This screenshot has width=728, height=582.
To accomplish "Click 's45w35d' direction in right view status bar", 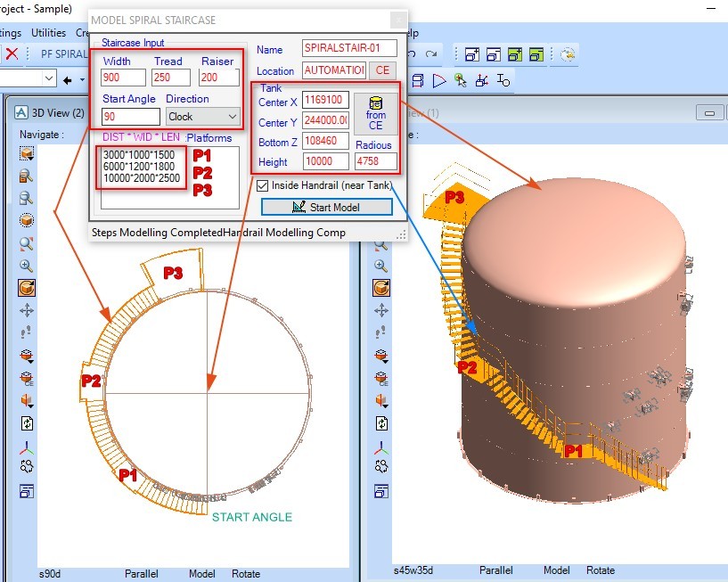I will tap(413, 570).
